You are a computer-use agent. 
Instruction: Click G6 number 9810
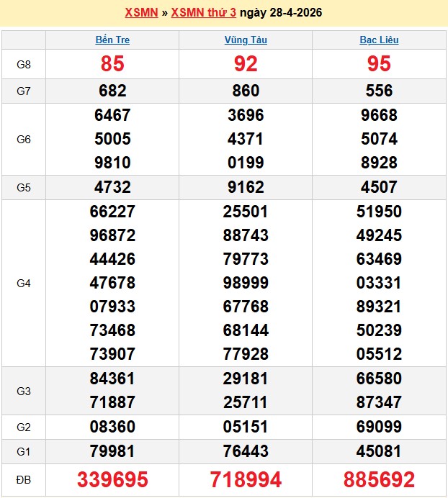coord(112,163)
